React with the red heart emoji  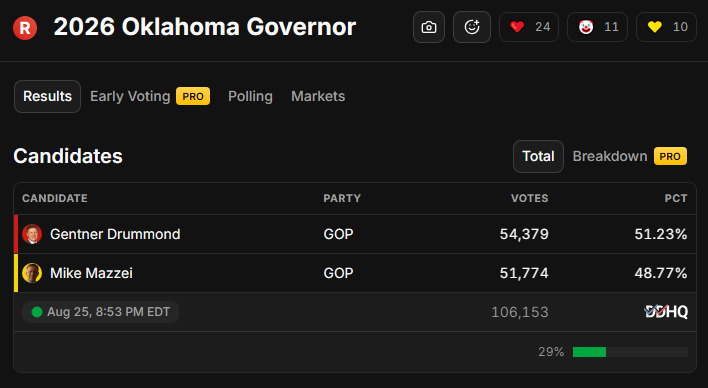tap(529, 27)
